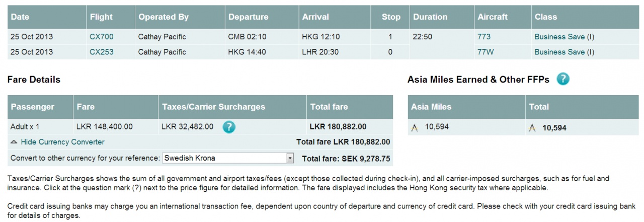
Task: Click the Taxes/Carrier Surcharges column header
Action: click(x=213, y=107)
